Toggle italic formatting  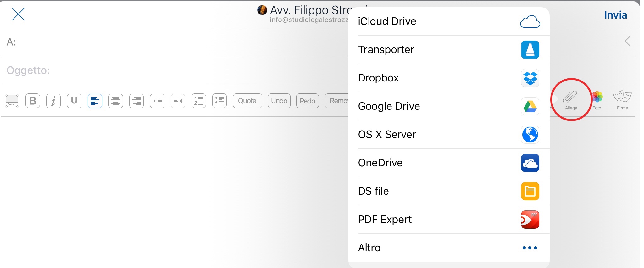[53, 101]
